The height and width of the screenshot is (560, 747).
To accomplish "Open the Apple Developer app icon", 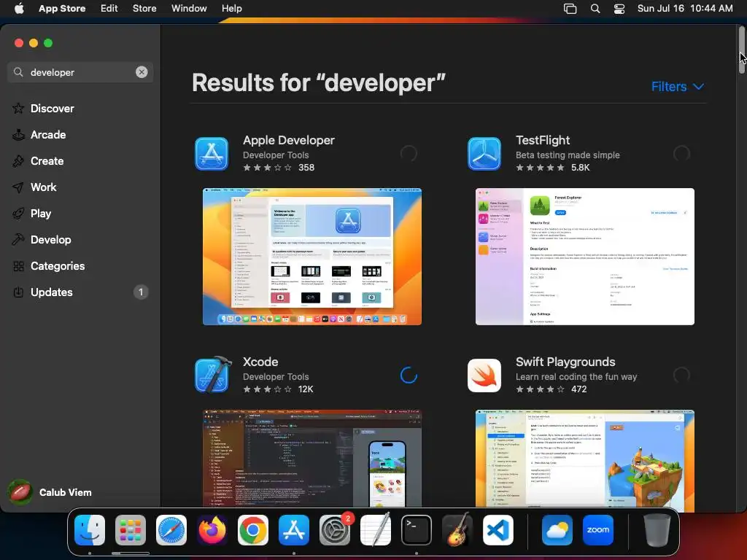I will [212, 154].
